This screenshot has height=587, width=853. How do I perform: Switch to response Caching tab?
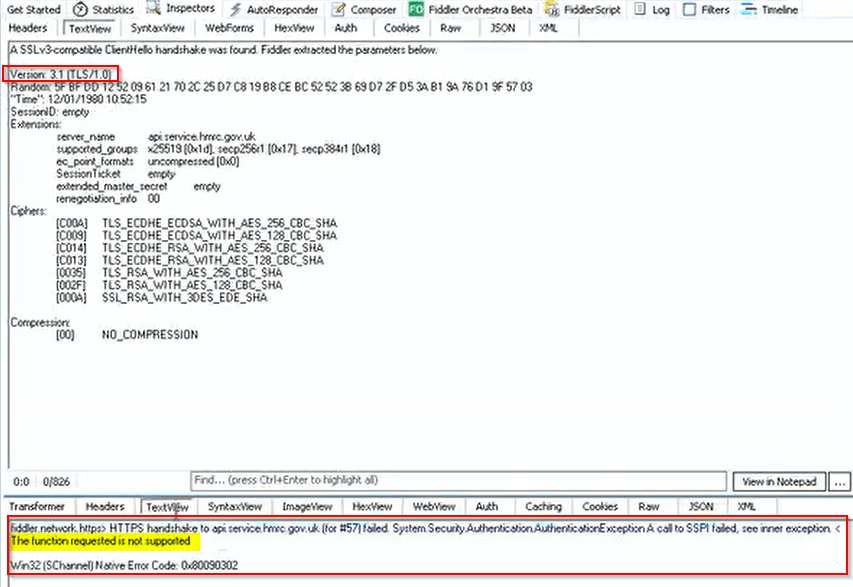(x=543, y=507)
